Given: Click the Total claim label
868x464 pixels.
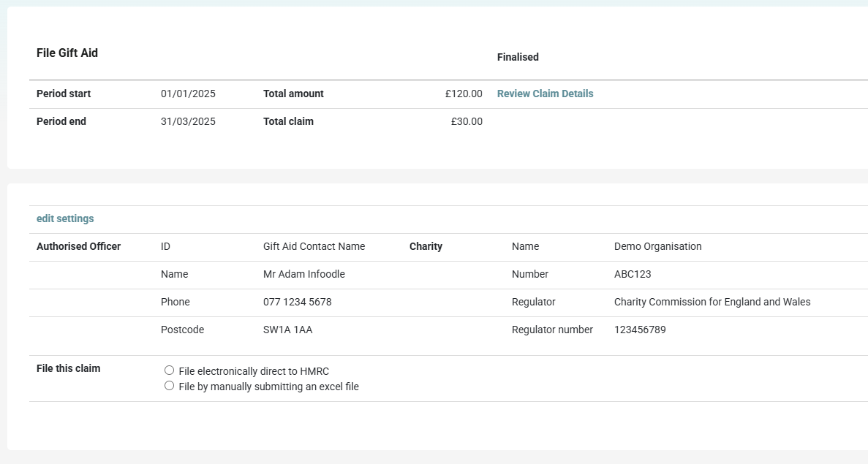Looking at the screenshot, I should (288, 122).
